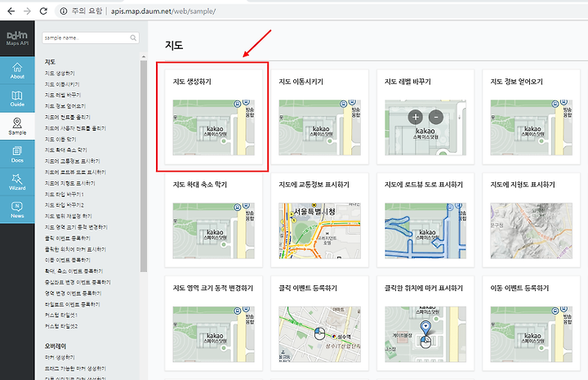Select sidebar link 지도 정보 얻어오기
Image resolution: width=588 pixels, height=380 pixels.
click(65, 106)
